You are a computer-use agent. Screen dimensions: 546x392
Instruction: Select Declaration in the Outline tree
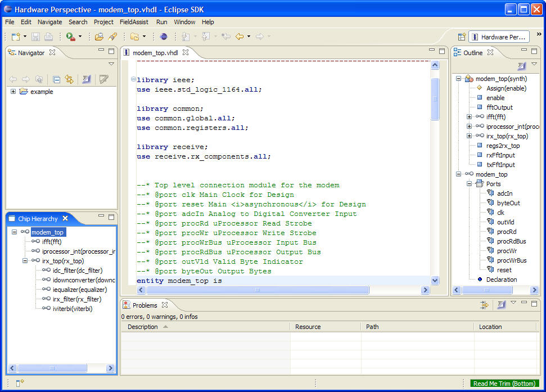click(x=502, y=280)
